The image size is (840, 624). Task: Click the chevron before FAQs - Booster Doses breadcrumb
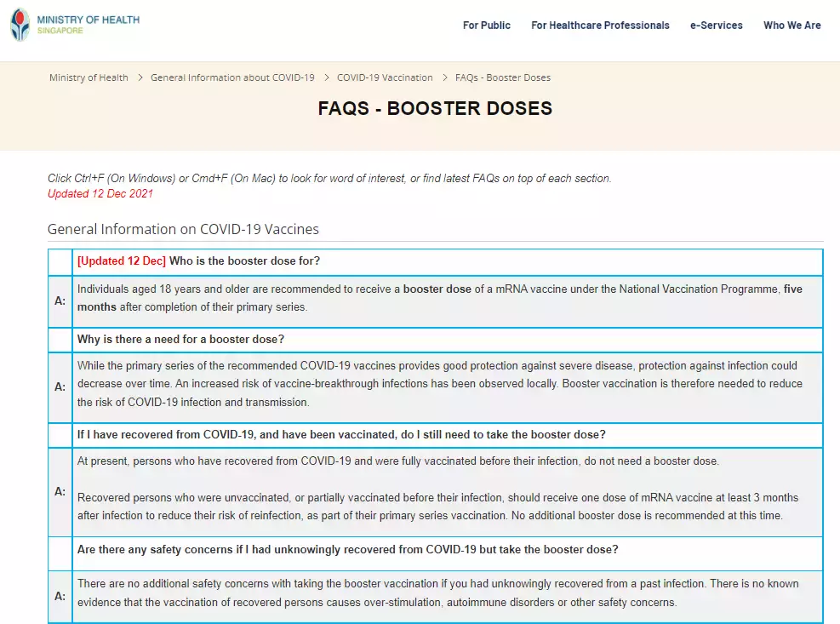pyautogui.click(x=444, y=77)
